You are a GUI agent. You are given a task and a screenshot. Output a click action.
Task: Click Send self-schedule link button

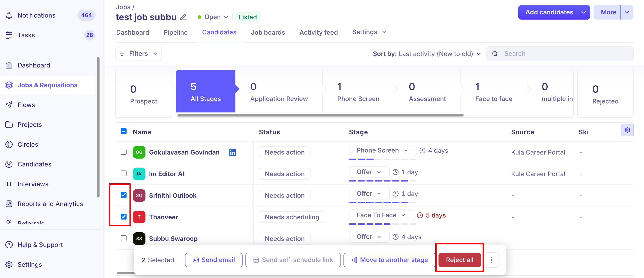coord(293,260)
